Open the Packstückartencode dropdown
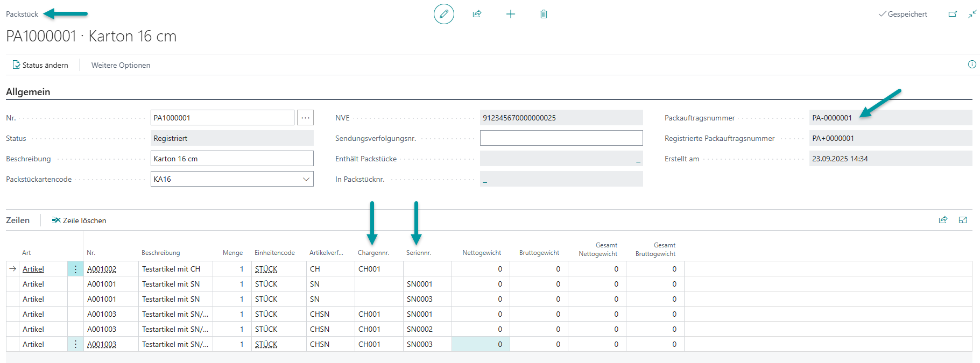This screenshot has width=980, height=363. coord(306,179)
